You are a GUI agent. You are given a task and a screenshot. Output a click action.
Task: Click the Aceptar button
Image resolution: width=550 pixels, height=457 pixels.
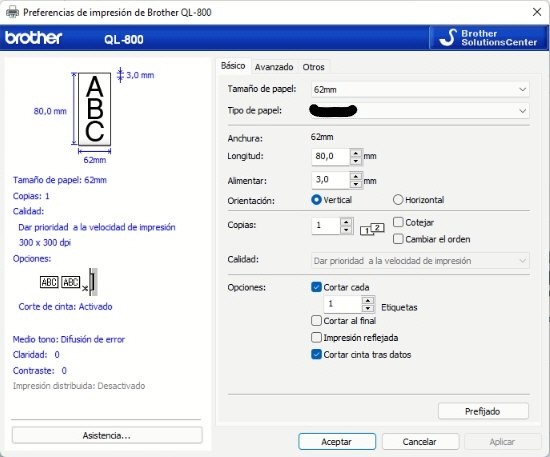tap(337, 442)
